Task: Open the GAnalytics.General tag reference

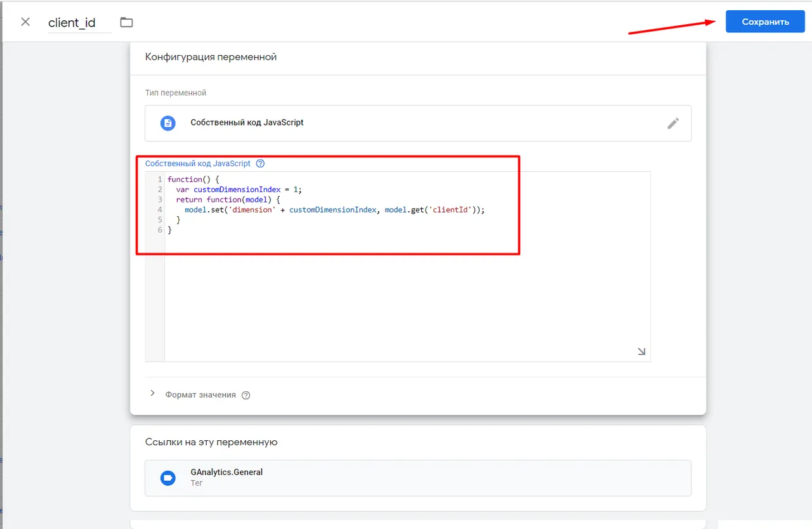Action: click(x=418, y=478)
